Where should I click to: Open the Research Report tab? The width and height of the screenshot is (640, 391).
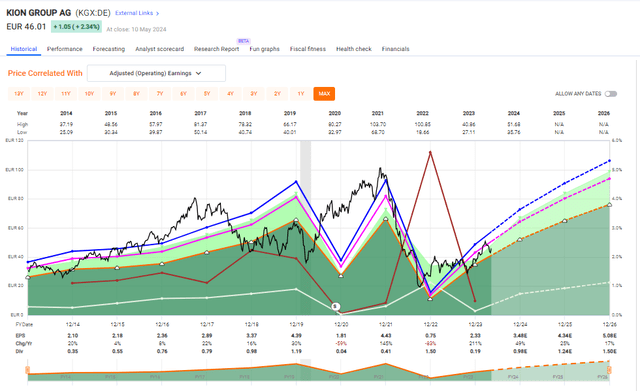pos(216,49)
